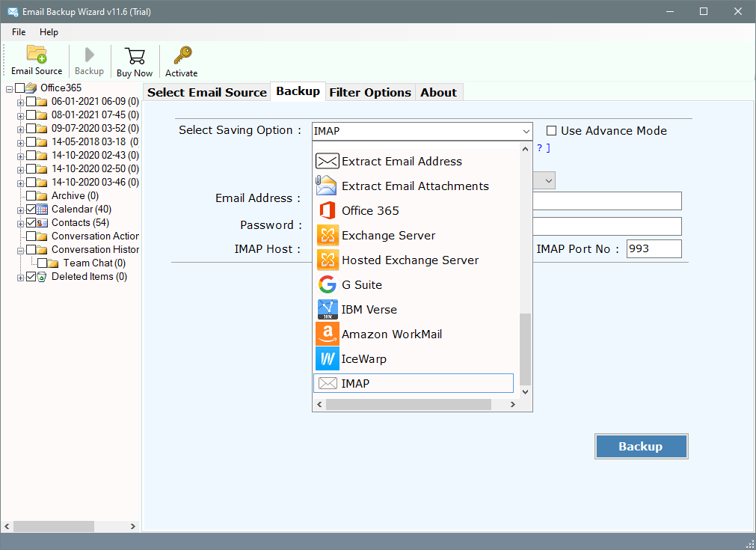This screenshot has height=550, width=756.
Task: Click dropdown list horizontal scrollbar thumb
Action: coord(408,404)
